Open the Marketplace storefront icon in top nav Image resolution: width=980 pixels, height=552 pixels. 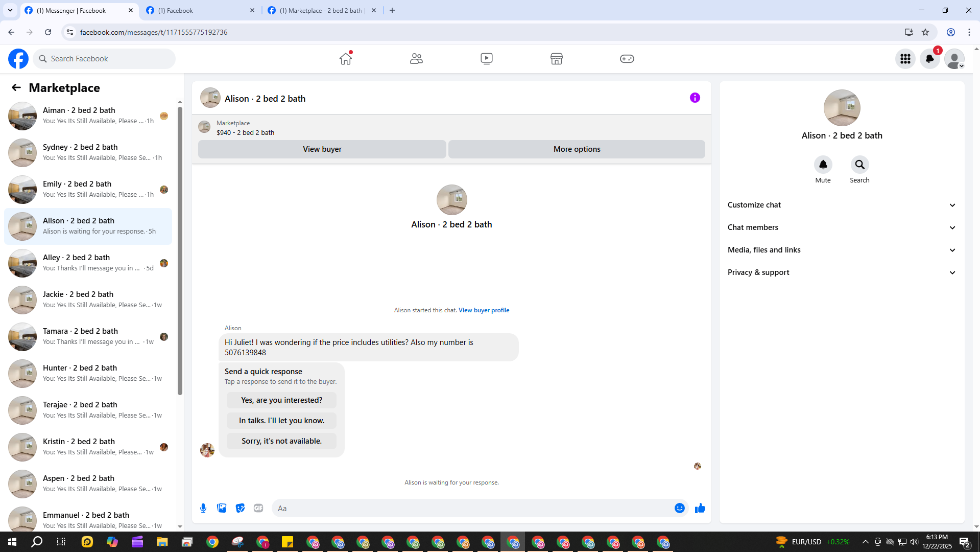click(557, 59)
